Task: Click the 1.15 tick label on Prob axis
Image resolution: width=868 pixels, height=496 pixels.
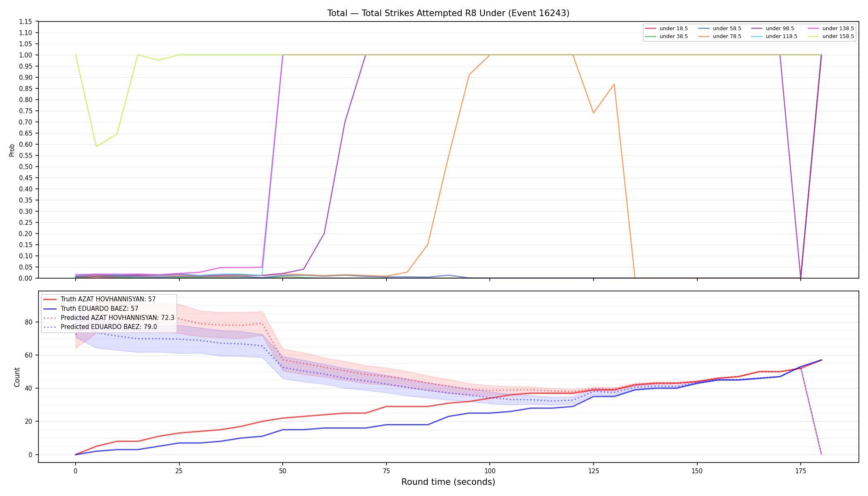Action: (x=26, y=21)
